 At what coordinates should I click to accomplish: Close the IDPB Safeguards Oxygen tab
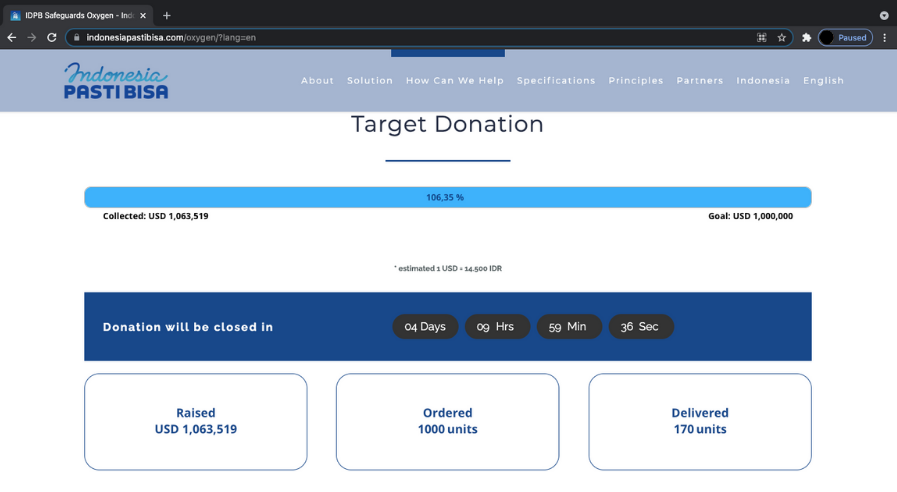tap(143, 15)
